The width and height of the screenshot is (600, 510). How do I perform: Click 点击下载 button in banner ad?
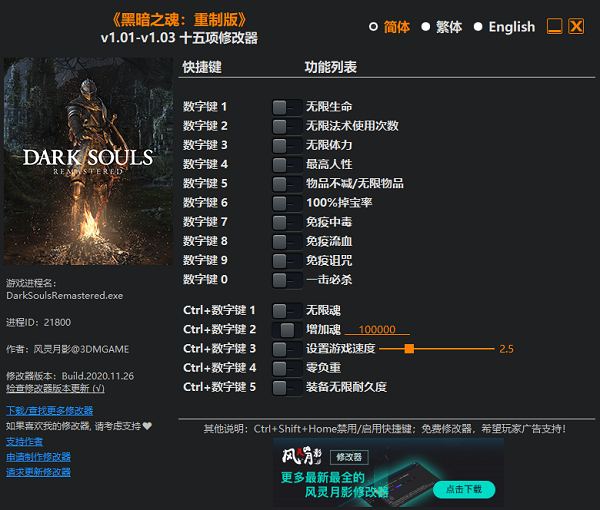click(x=463, y=489)
